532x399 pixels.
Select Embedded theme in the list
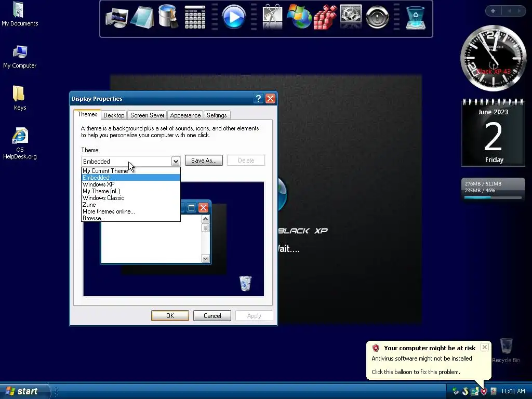click(130, 178)
